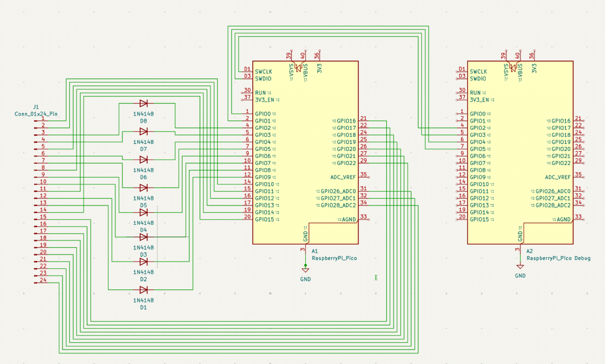The image size is (605, 364).
Task: Click the RUN pin label on A2
Action: (475, 93)
